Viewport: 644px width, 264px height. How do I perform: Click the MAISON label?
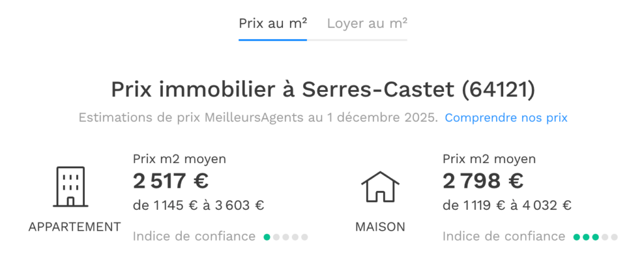point(380,227)
